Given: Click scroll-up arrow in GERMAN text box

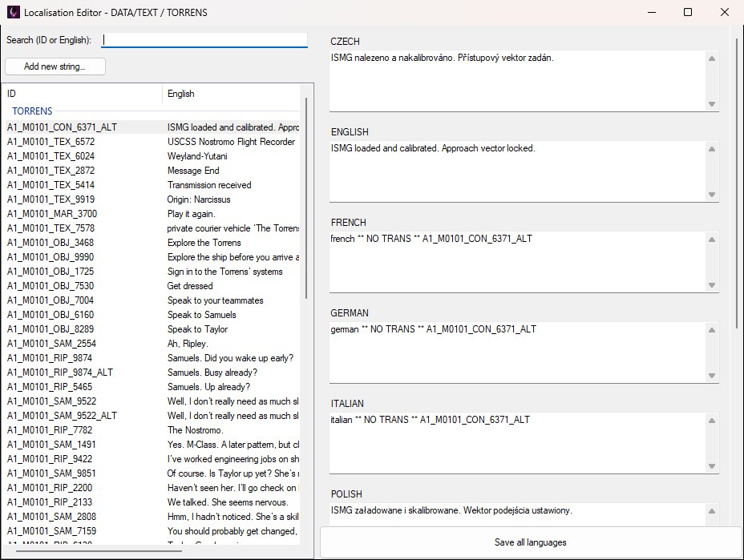Looking at the screenshot, I should point(712,330).
